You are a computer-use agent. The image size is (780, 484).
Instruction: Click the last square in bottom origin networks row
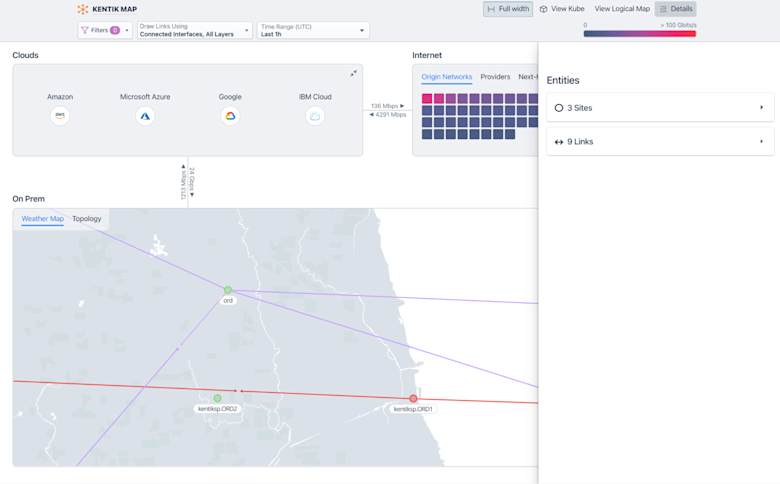[x=510, y=134]
